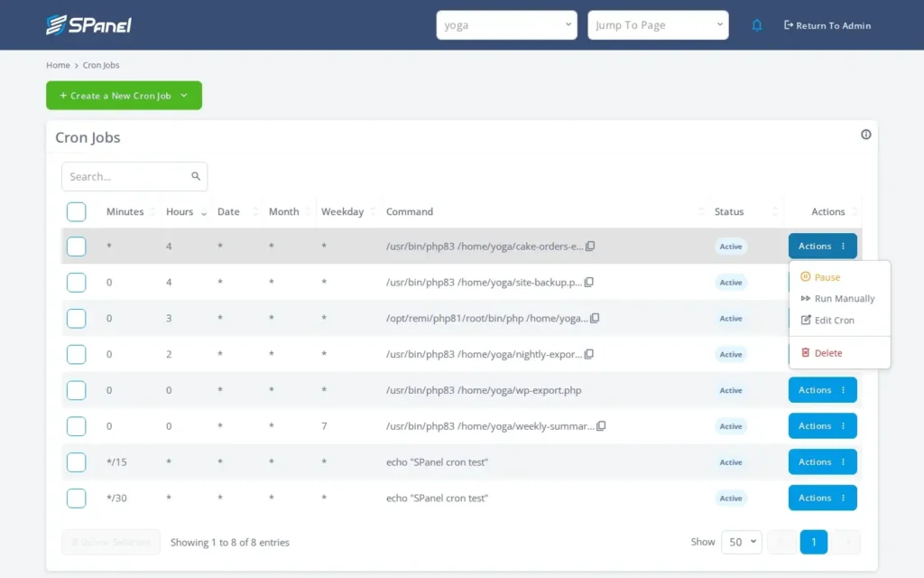This screenshot has width=924, height=578.
Task: Toggle the select-all checkbox in table header
Action: coord(76,211)
